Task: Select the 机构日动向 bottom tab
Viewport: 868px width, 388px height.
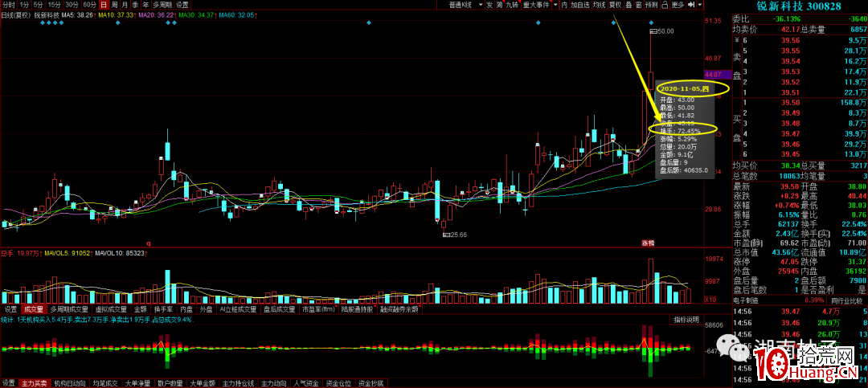Action: coord(69,383)
